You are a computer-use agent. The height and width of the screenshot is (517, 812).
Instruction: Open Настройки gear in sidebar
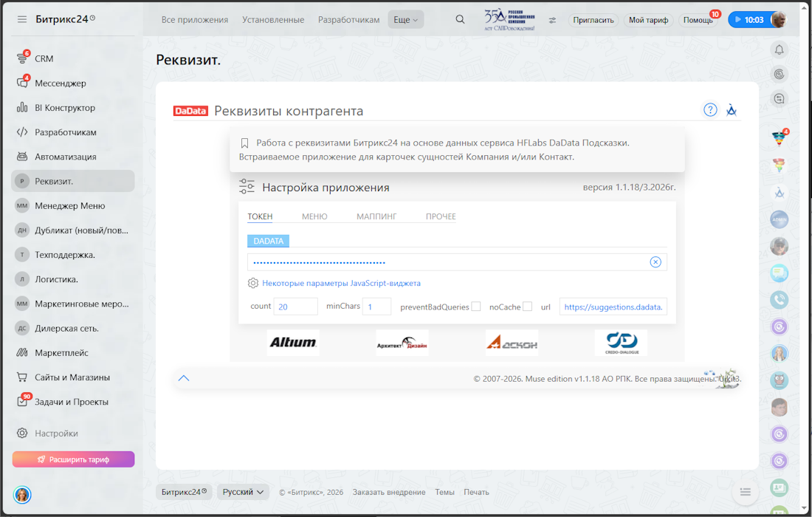coord(21,433)
